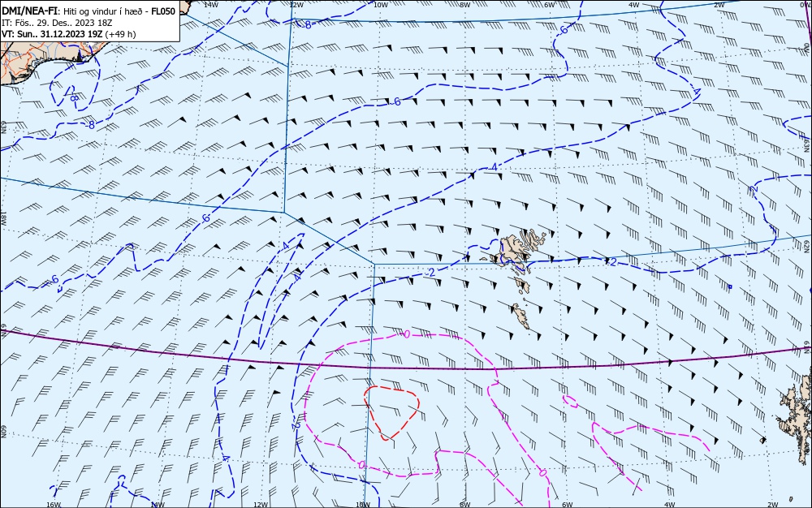Click the top-edge "8W" longitude label
The image size is (812, 508).
coord(464,5)
